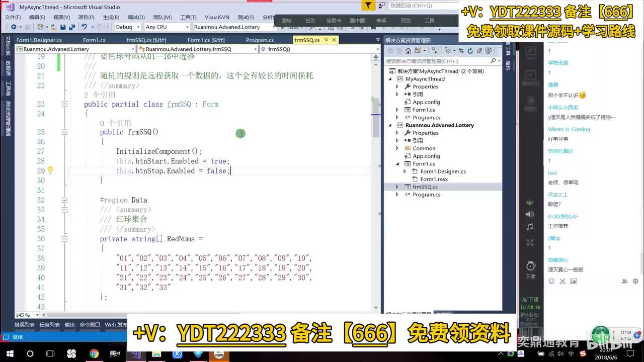
Task: Switch to the Program.cs tab
Action: click(x=260, y=40)
